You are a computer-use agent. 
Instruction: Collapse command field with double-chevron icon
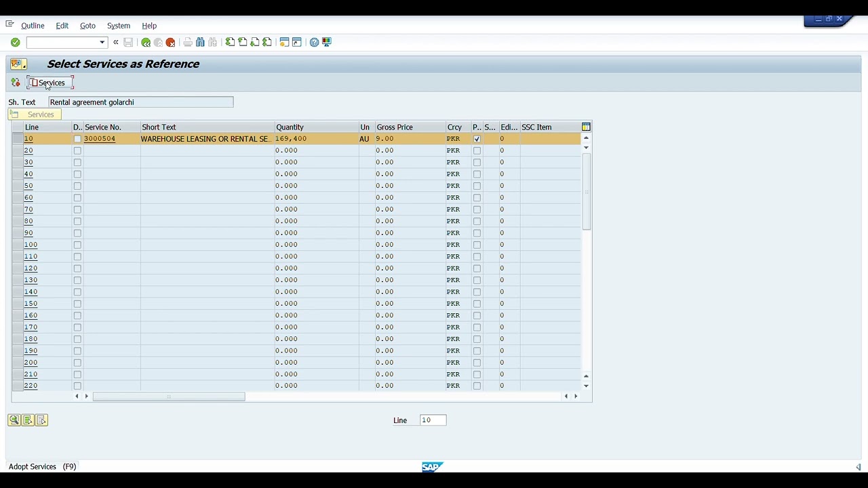click(x=116, y=42)
